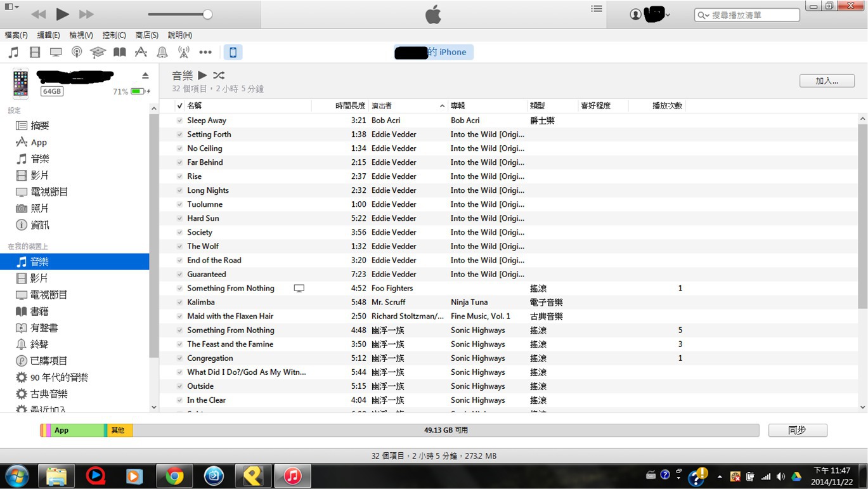Click the 其他 other segment in capacity bar
Image resolution: width=868 pixels, height=489 pixels.
click(120, 430)
